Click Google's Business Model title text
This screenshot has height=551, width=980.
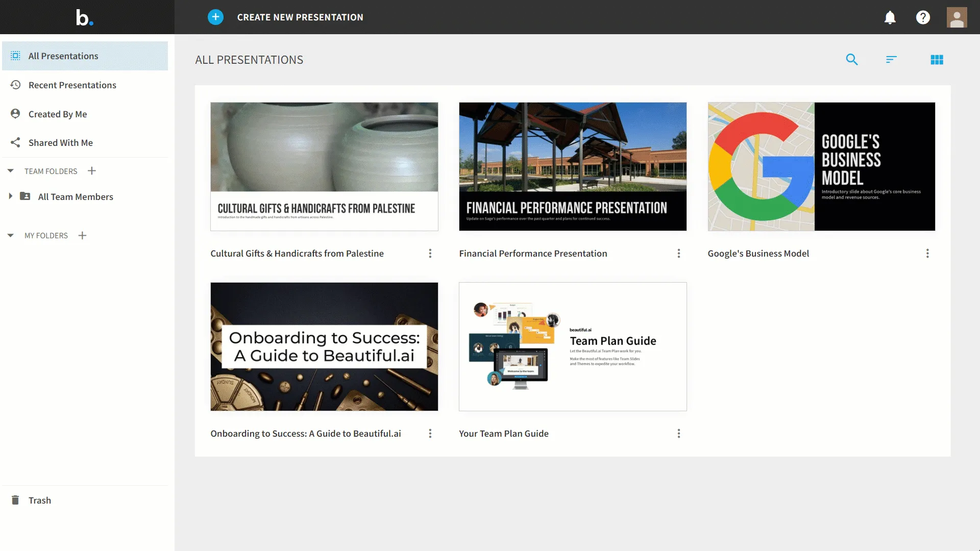(x=758, y=254)
